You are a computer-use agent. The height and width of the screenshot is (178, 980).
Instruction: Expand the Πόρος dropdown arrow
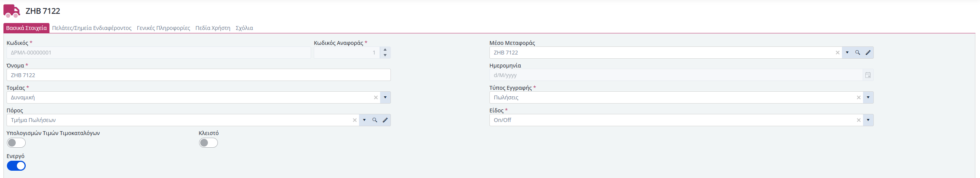pyautogui.click(x=364, y=120)
